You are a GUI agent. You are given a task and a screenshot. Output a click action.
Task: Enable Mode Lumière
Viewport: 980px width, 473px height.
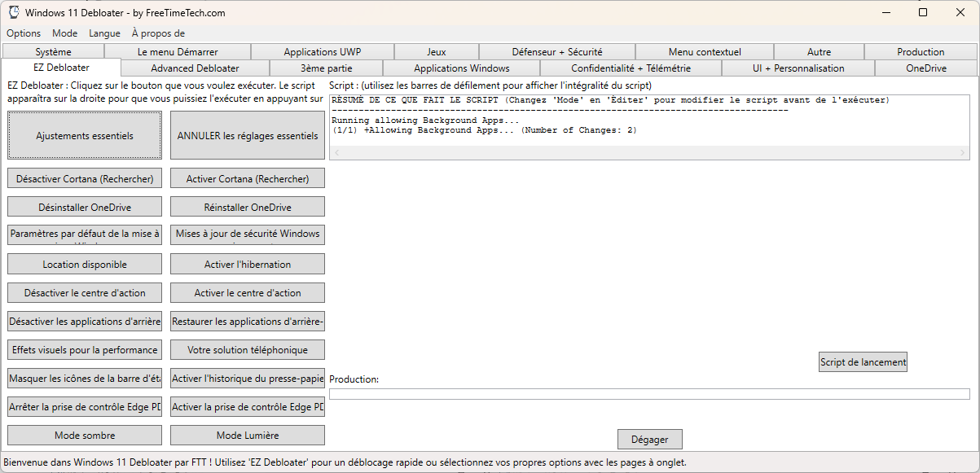point(248,435)
